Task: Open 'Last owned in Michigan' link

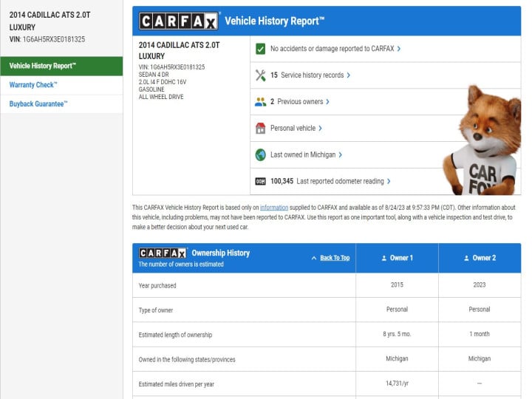Action: click(x=303, y=154)
